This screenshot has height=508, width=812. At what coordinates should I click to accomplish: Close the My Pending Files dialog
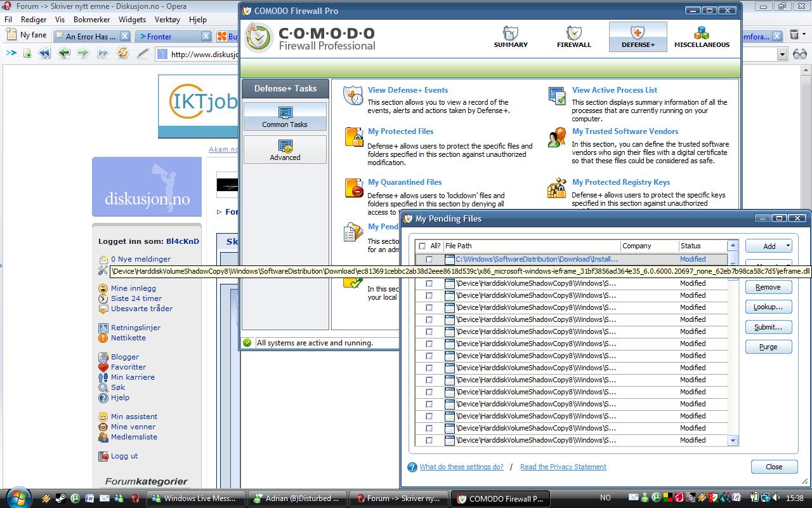pyautogui.click(x=774, y=467)
